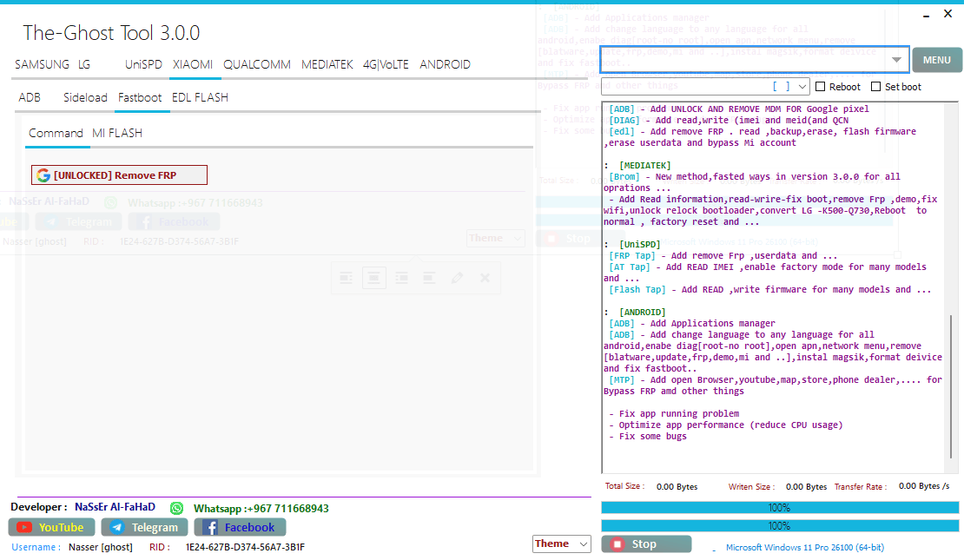
Task: Open the EDL FLASH tab
Action: tap(200, 98)
